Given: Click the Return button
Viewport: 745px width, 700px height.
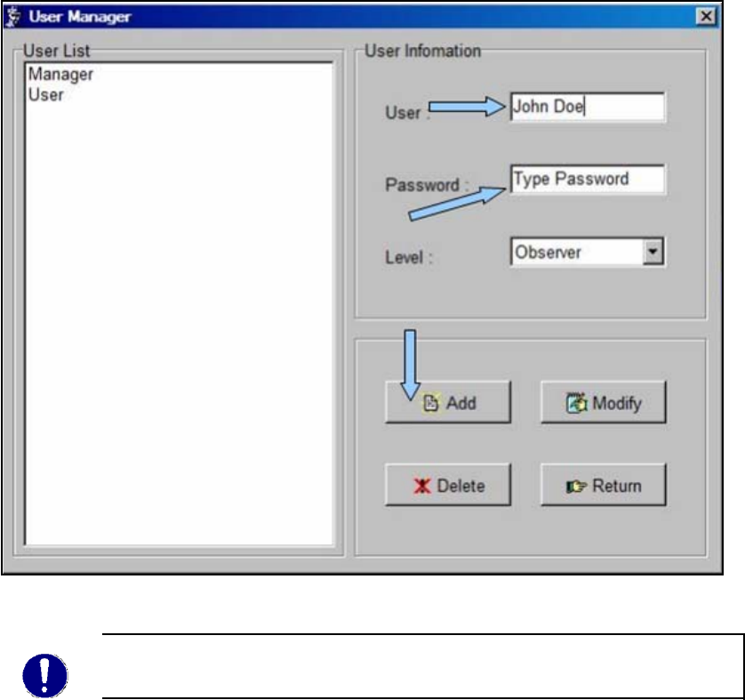Looking at the screenshot, I should [x=604, y=485].
